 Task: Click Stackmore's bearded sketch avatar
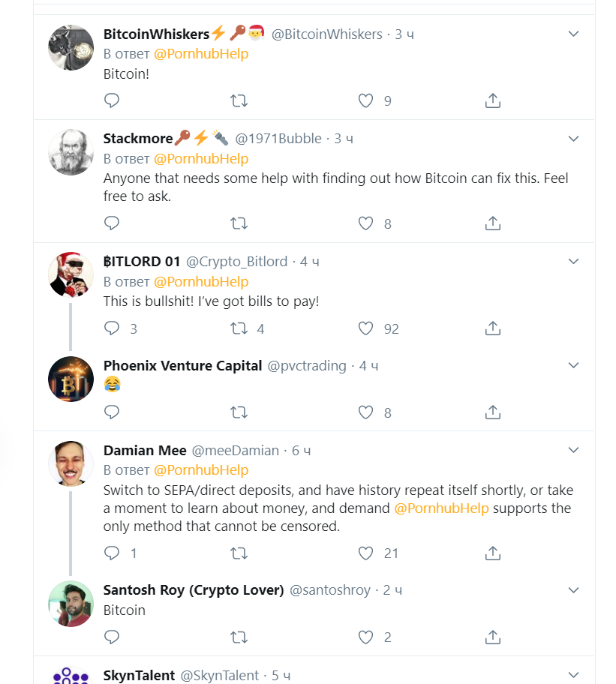pyautogui.click(x=71, y=152)
